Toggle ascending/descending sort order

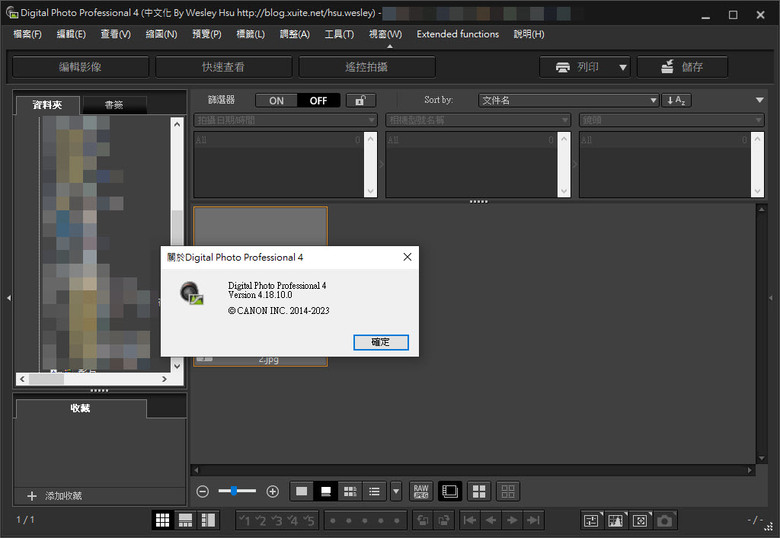point(677,100)
